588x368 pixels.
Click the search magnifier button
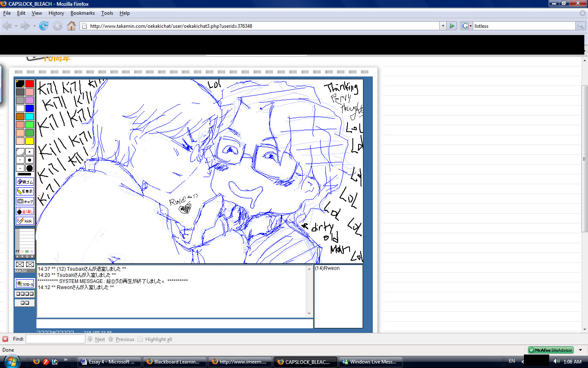point(580,26)
